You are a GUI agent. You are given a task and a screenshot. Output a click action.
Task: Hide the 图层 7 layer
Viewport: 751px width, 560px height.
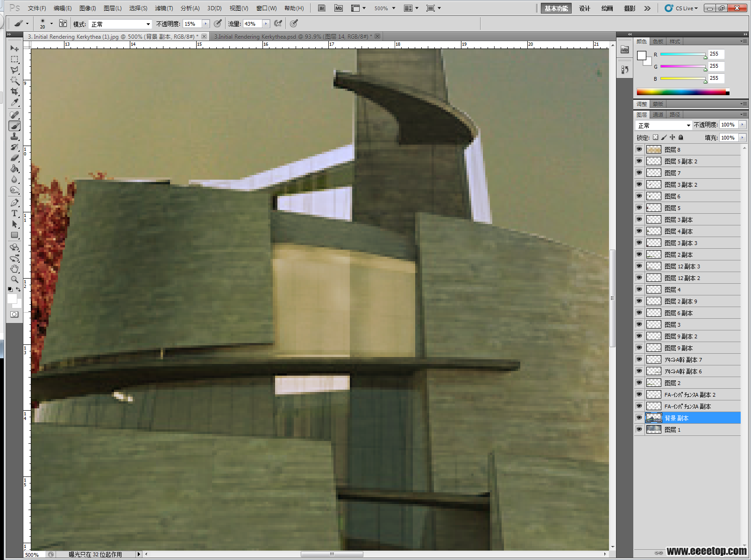point(639,173)
